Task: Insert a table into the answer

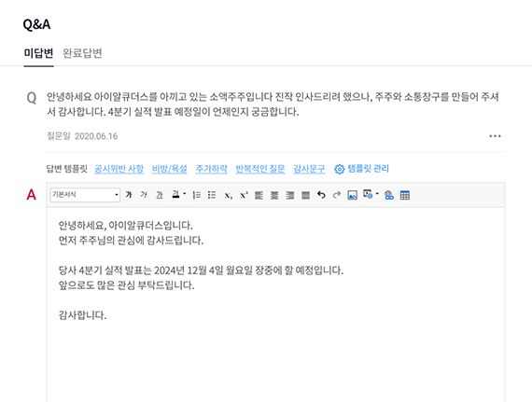Action: pos(405,195)
